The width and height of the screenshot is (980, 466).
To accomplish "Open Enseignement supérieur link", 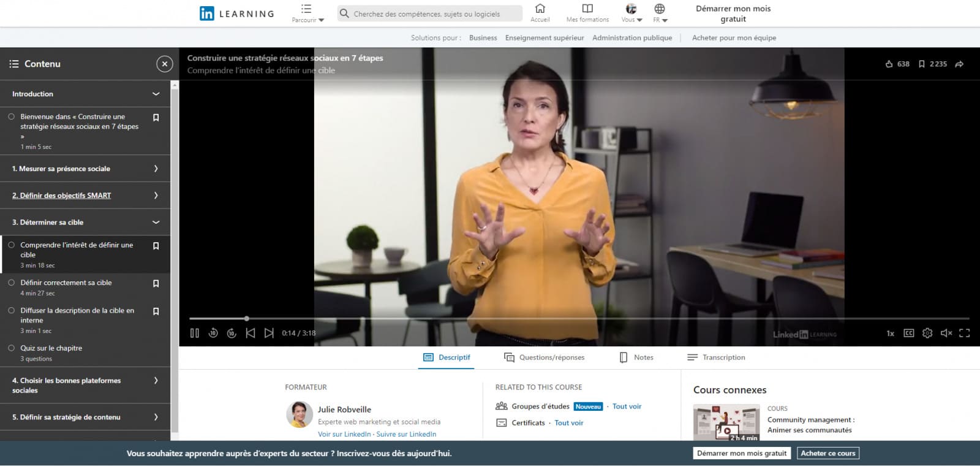I will click(545, 38).
